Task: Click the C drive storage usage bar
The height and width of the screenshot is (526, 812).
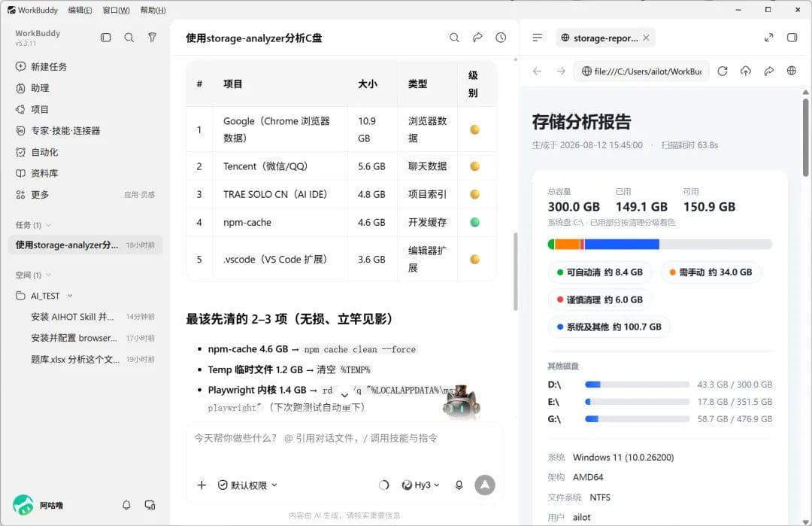Action: pyautogui.click(x=660, y=244)
